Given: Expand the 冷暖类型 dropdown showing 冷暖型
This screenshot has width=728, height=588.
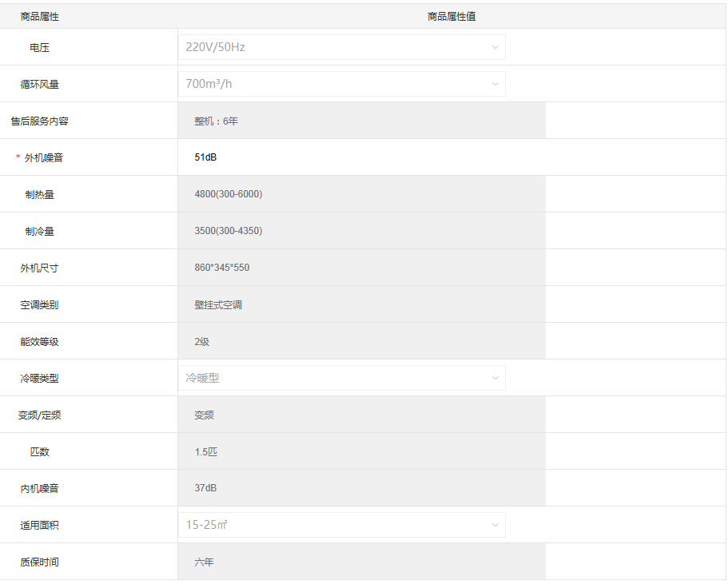Looking at the screenshot, I should tap(341, 378).
